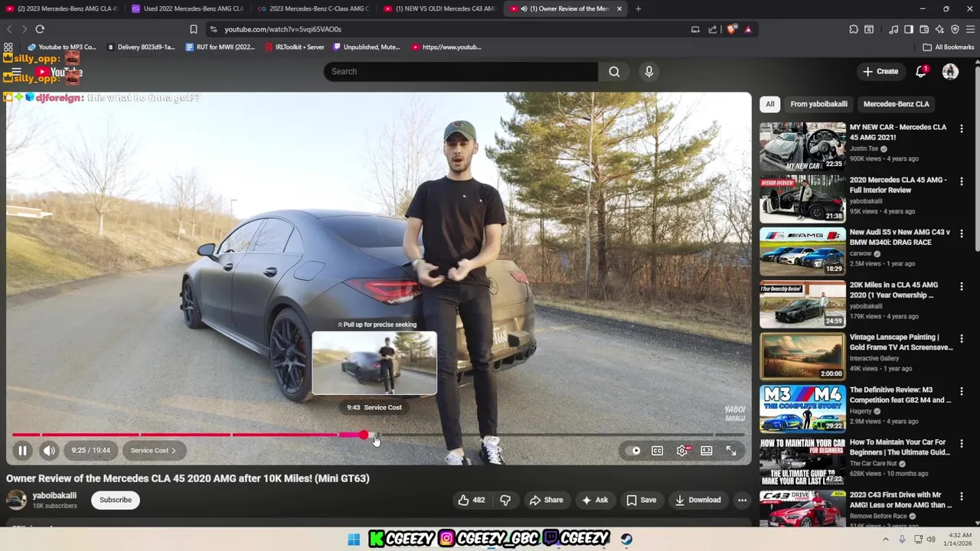This screenshot has width=980, height=551.
Task: Bookmark this page icon
Action: [x=194, y=29]
